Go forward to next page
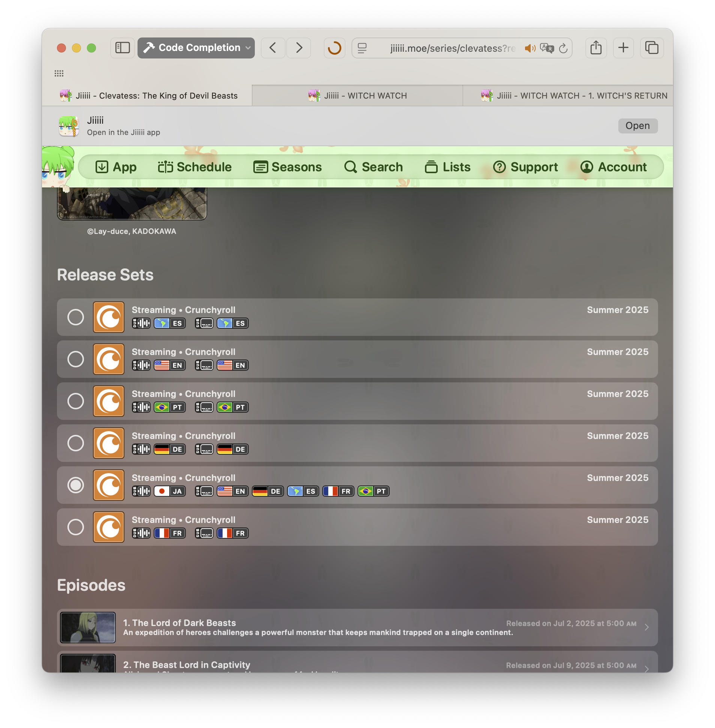This screenshot has height=728, width=715. [299, 48]
